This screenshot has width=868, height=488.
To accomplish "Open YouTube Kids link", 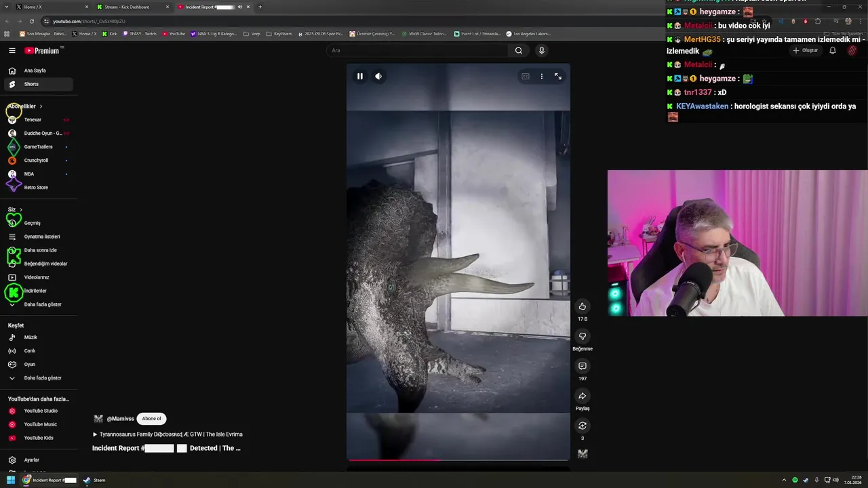I will point(39,438).
